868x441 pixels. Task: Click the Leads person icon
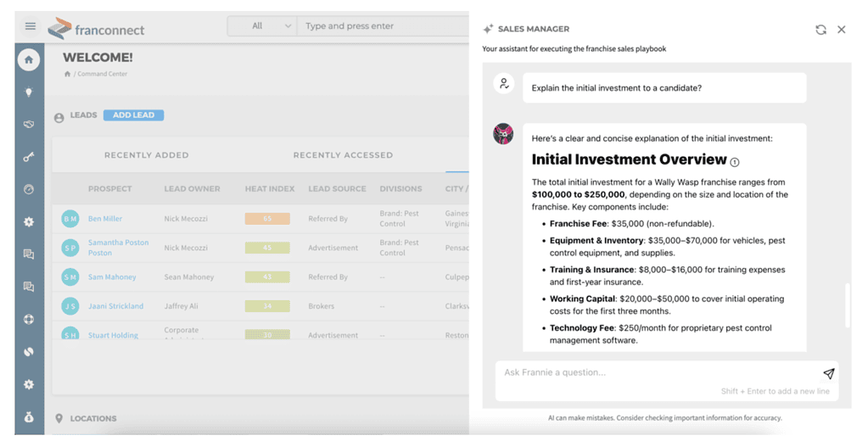[x=59, y=118]
